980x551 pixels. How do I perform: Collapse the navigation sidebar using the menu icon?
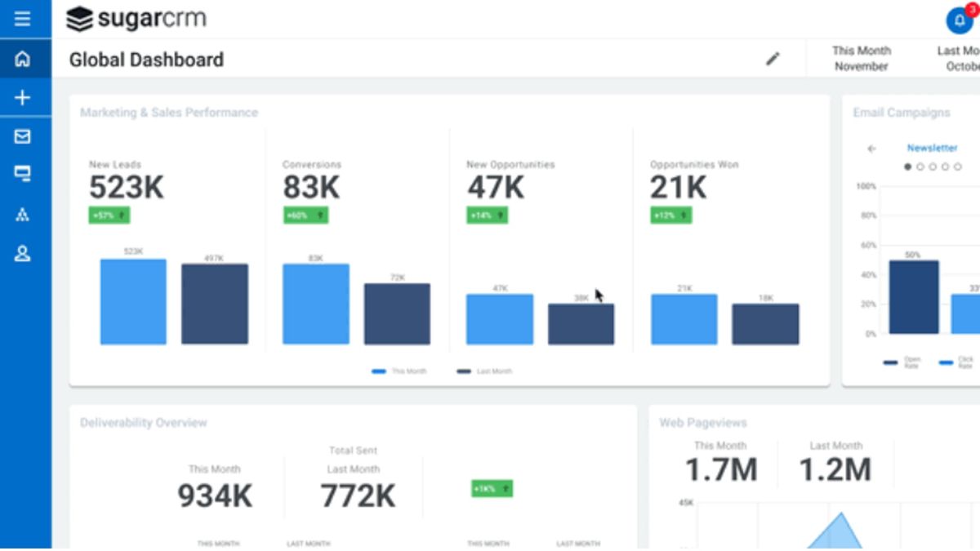tap(24, 18)
